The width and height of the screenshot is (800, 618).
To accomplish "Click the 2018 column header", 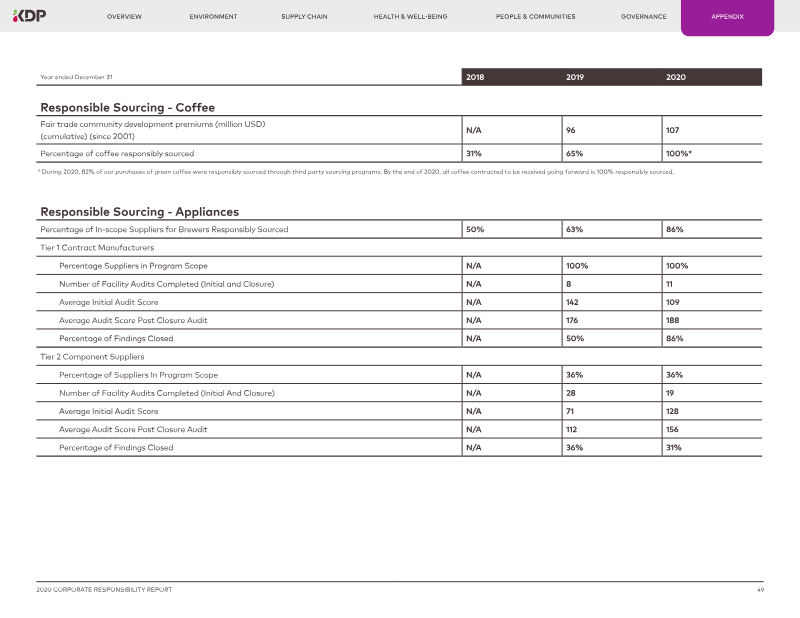I will [x=475, y=77].
